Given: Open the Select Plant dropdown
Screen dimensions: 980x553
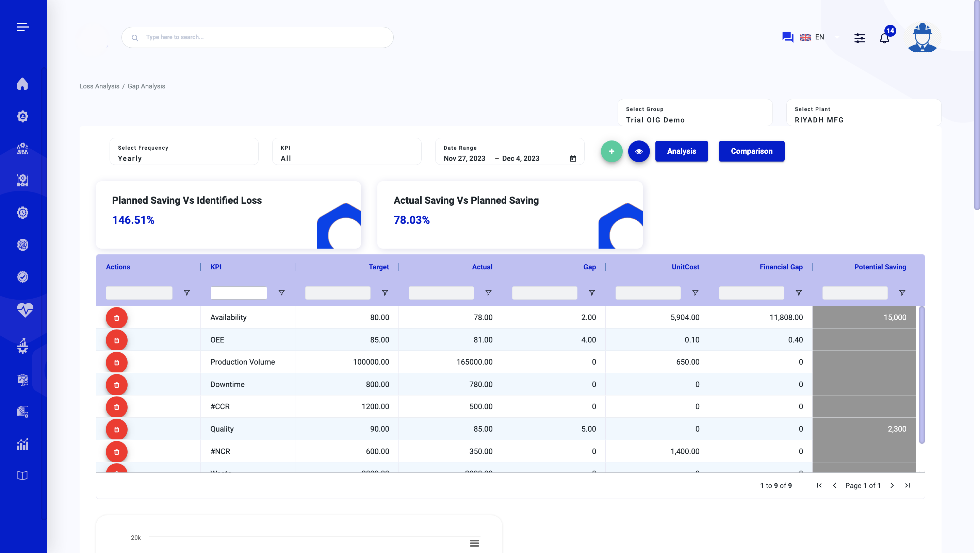Looking at the screenshot, I should 864,113.
